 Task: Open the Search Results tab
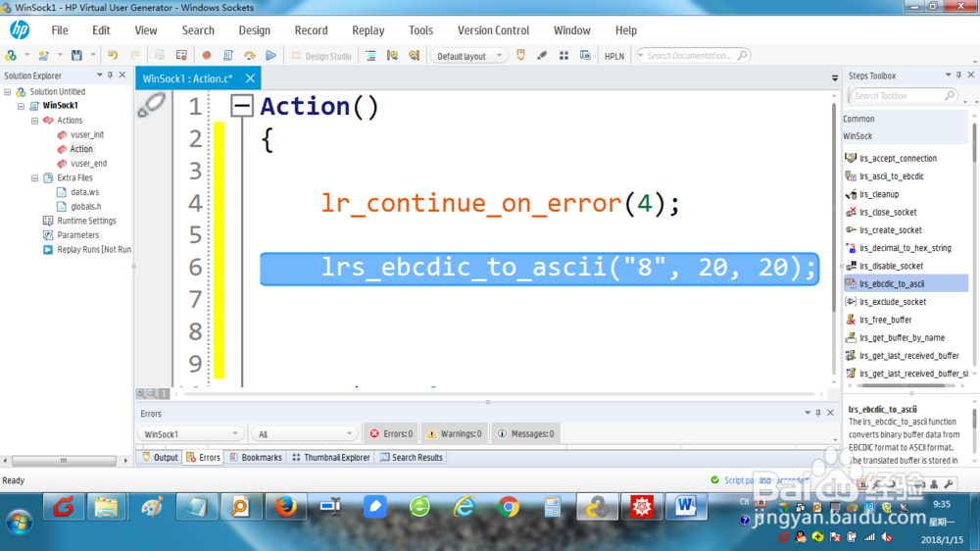[x=412, y=457]
